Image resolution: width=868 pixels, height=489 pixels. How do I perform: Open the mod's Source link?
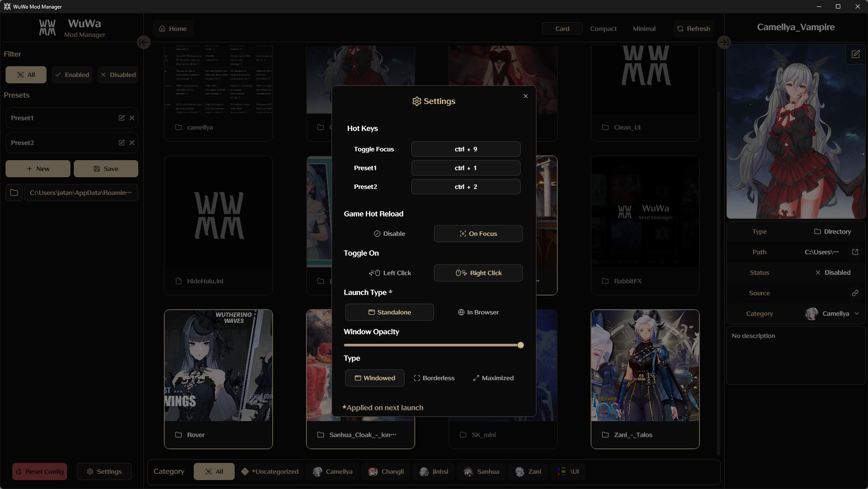855,293
